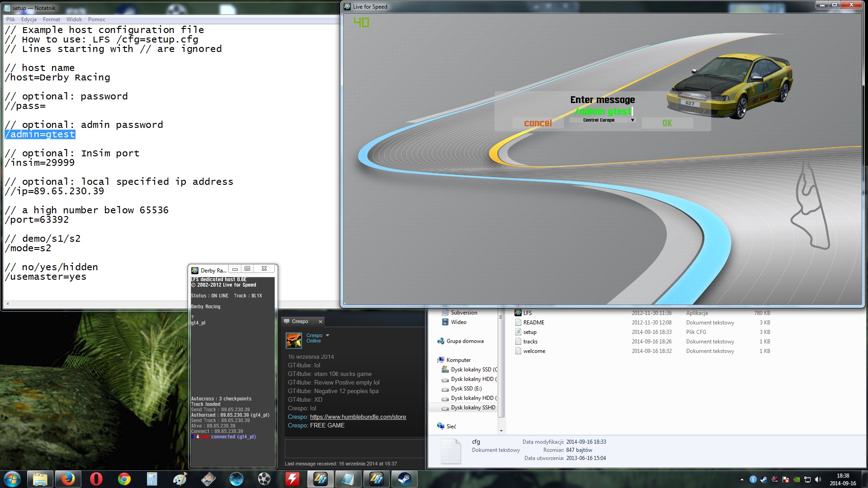
Task: Open the Widok menu in Notatnik
Action: (74, 19)
